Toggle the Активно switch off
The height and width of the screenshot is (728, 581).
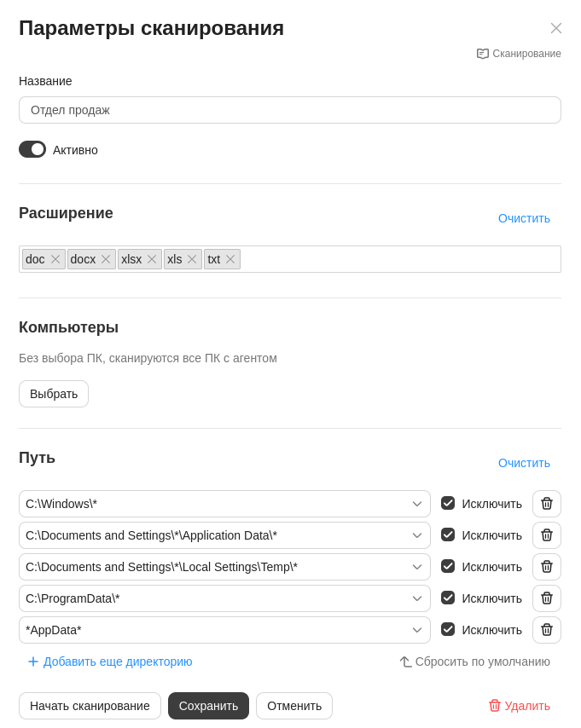32,149
